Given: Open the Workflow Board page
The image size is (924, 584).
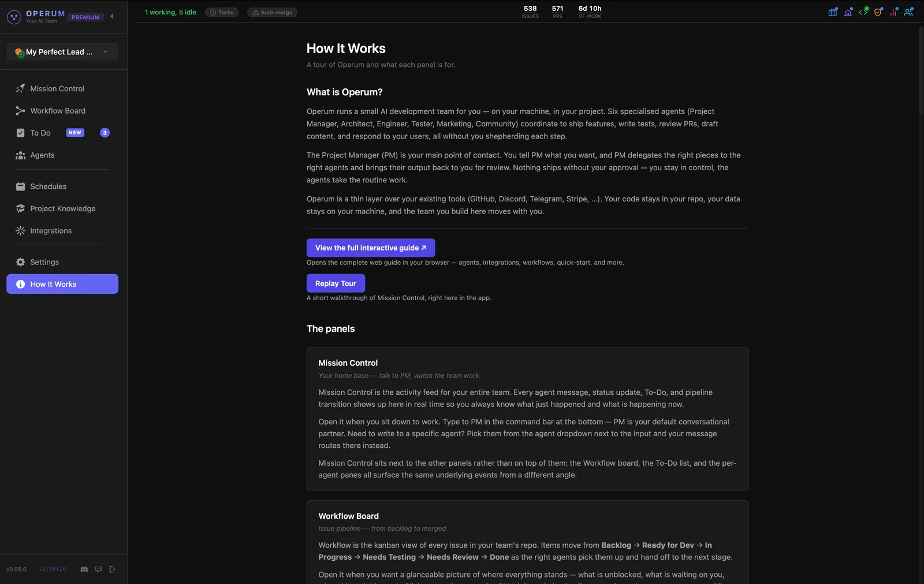Looking at the screenshot, I should 62,111.
